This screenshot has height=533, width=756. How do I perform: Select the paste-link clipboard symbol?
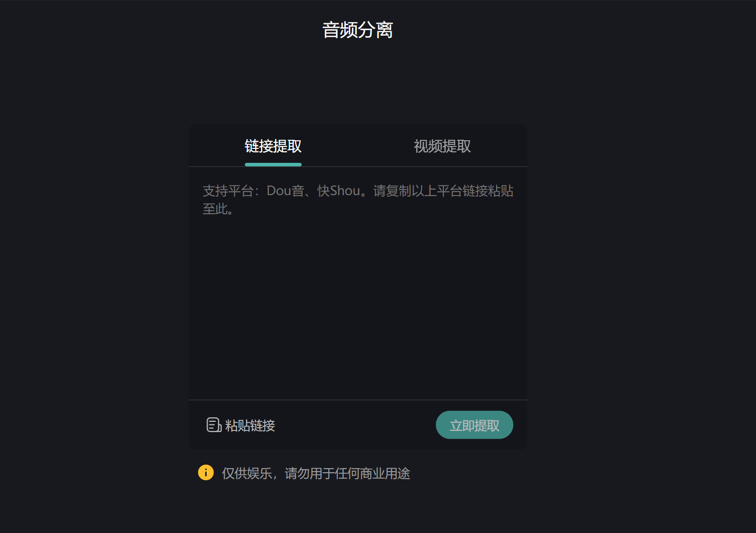point(213,425)
